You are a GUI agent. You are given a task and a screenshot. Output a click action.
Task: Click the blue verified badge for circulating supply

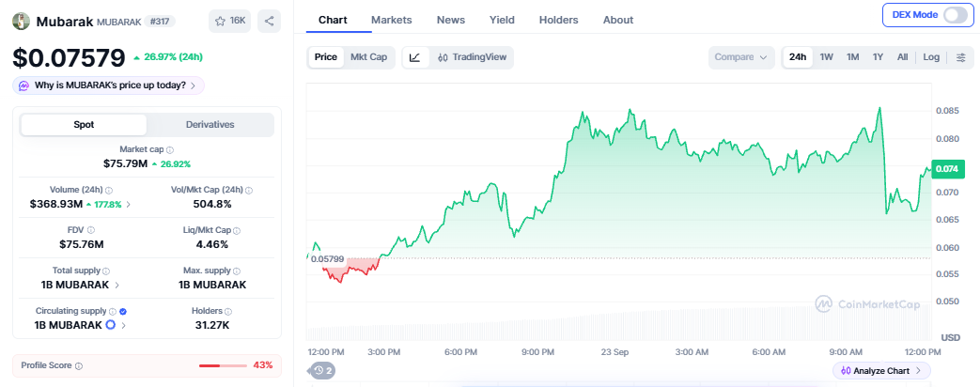click(x=123, y=311)
